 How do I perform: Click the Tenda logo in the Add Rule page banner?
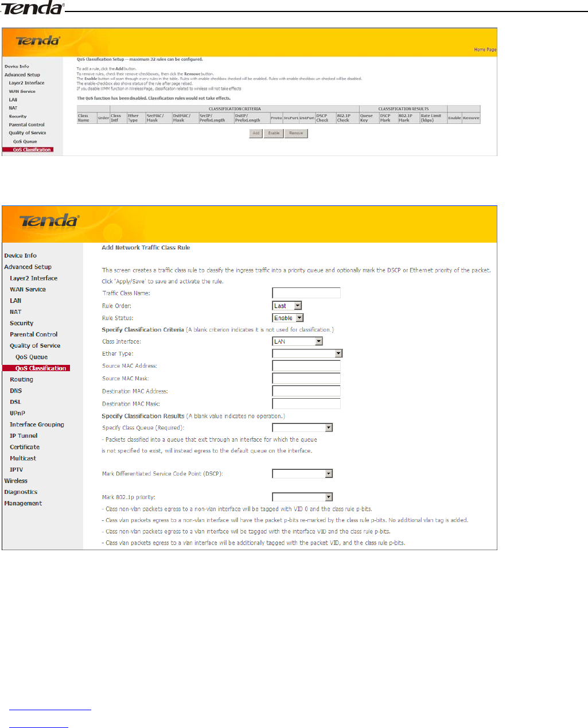tap(49, 221)
